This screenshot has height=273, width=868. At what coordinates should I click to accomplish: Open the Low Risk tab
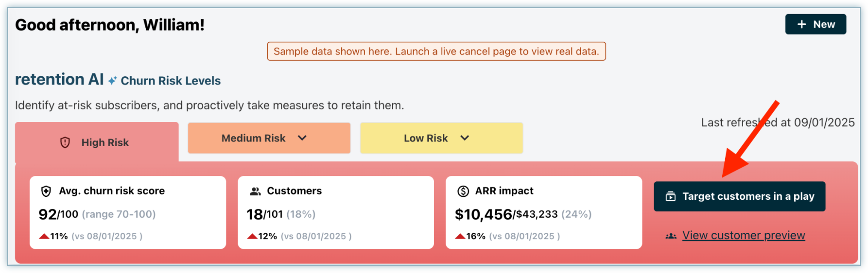(x=426, y=138)
